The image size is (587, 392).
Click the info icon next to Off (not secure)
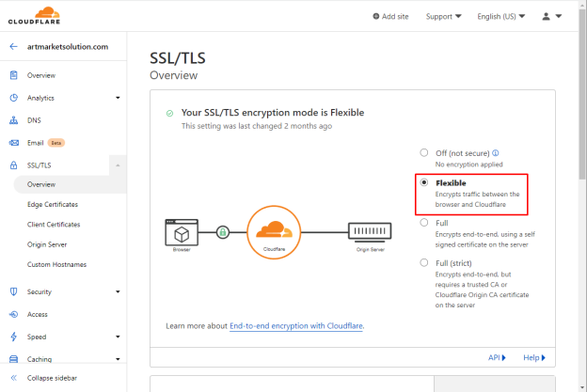495,152
